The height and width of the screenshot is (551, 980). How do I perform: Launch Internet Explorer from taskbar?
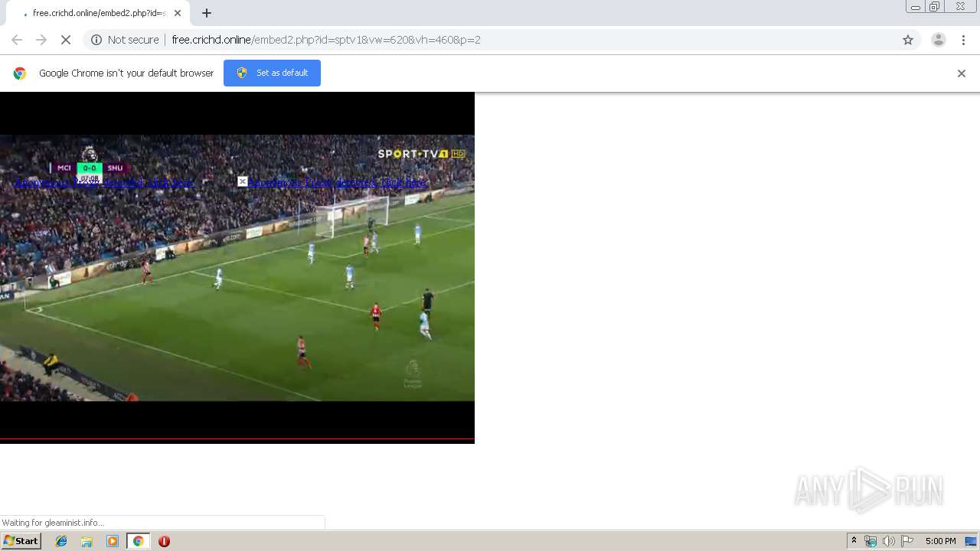(61, 541)
